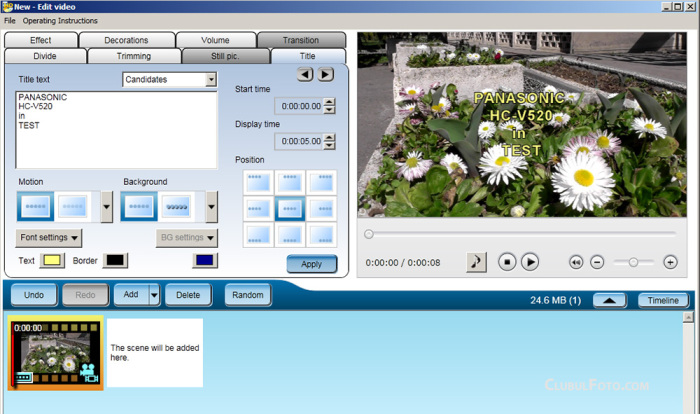Click the rewind/frame-back button

coord(576,262)
